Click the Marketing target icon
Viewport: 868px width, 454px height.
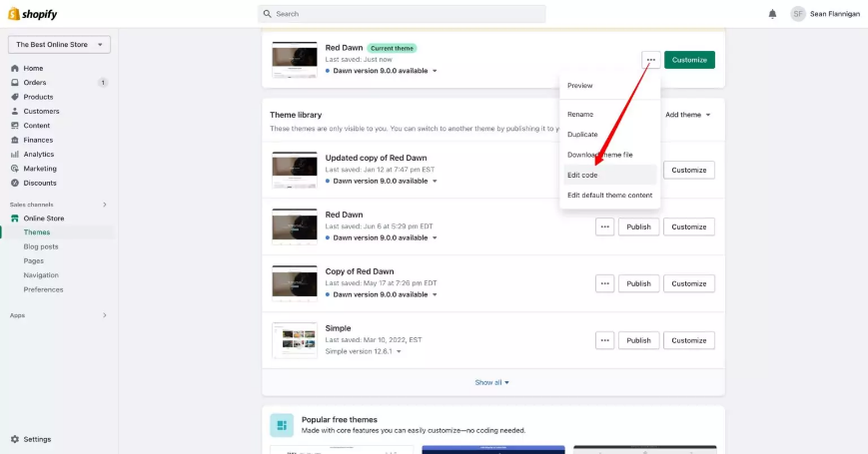click(x=15, y=169)
